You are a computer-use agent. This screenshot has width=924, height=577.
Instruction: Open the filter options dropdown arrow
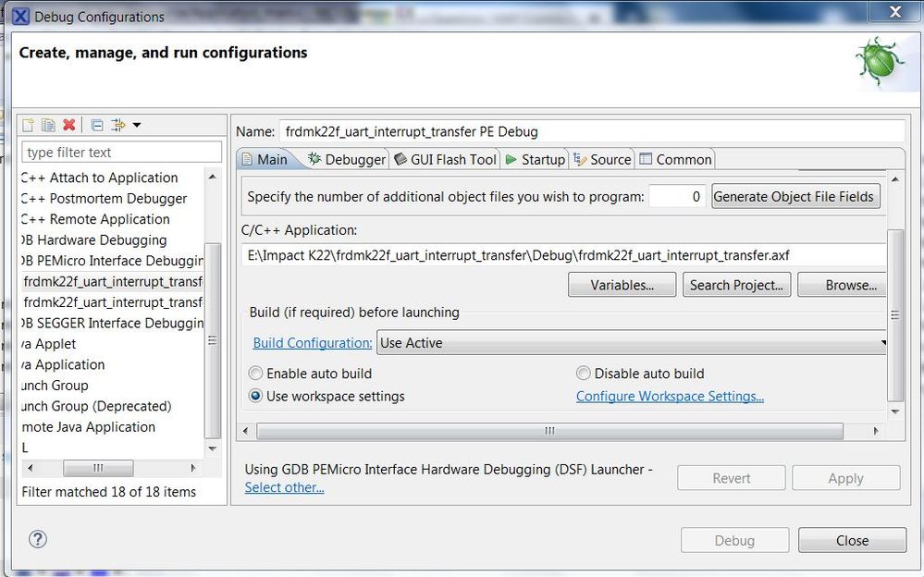(137, 125)
